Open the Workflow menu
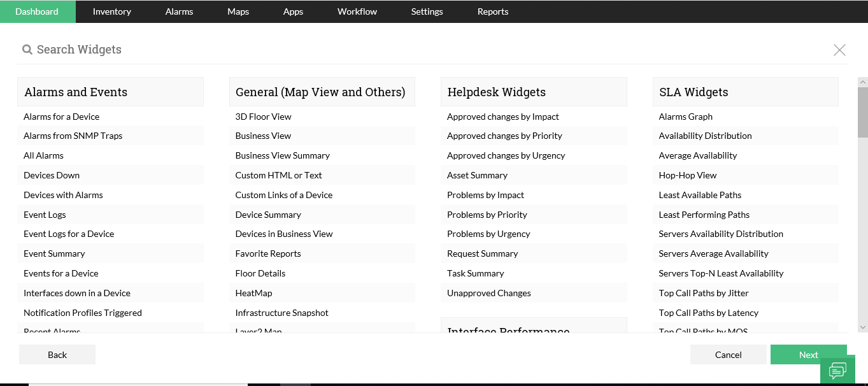The height and width of the screenshot is (386, 868). coord(357,11)
